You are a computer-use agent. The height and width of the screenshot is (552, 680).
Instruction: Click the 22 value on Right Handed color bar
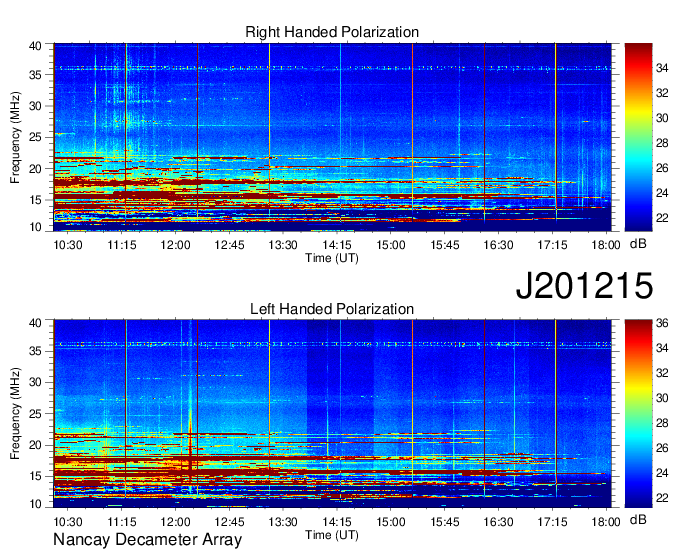(x=662, y=218)
